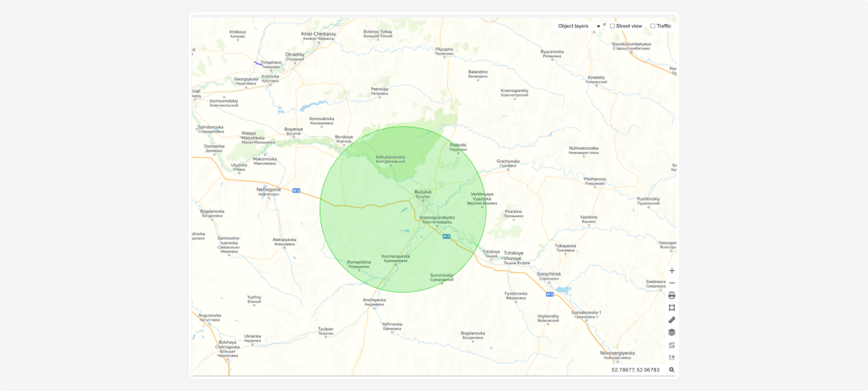
Task: Expand the Object layers dropdown
Action: (x=573, y=26)
